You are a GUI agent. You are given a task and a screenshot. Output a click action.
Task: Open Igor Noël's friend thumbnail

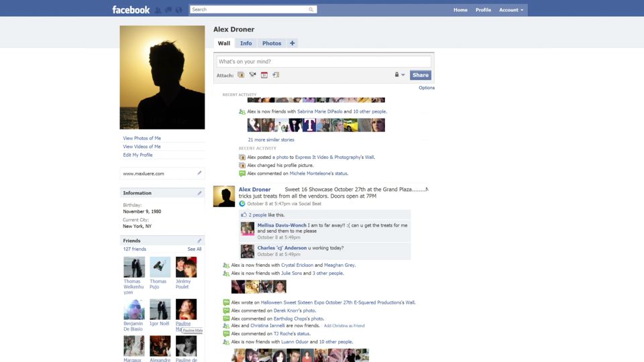160,310
